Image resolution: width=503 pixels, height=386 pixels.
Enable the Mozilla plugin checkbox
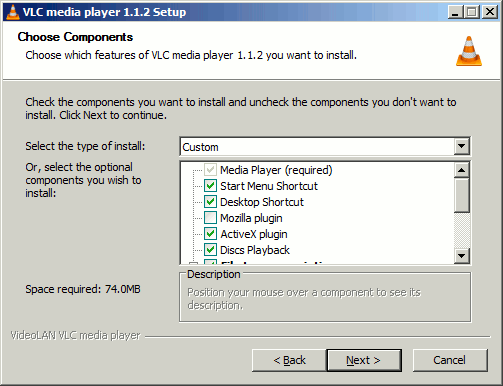(210, 218)
